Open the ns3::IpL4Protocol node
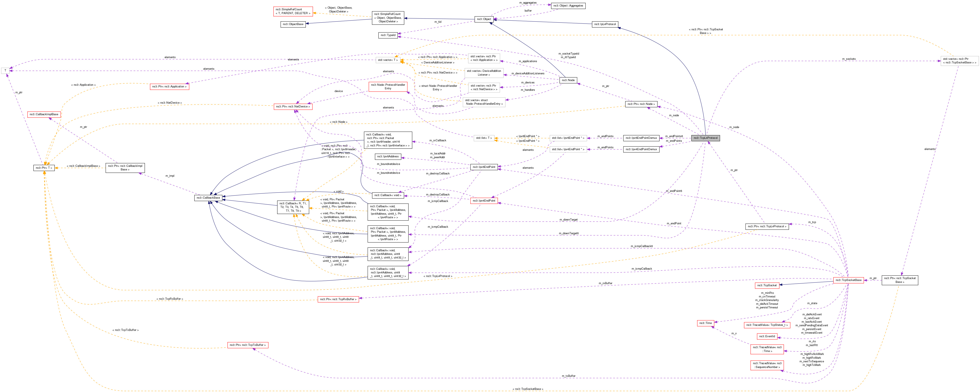 (x=605, y=24)
